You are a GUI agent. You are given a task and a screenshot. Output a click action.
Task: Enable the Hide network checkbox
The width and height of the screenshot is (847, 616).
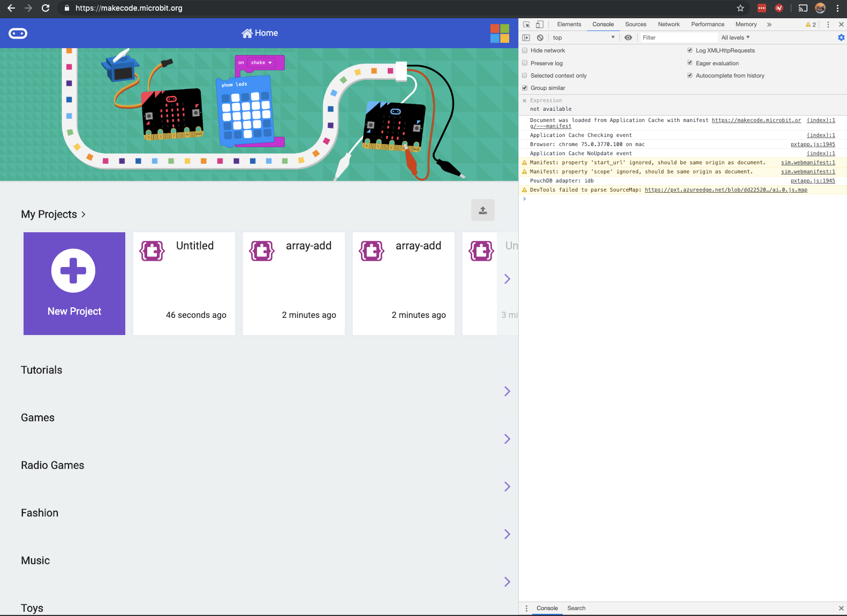[x=525, y=50]
